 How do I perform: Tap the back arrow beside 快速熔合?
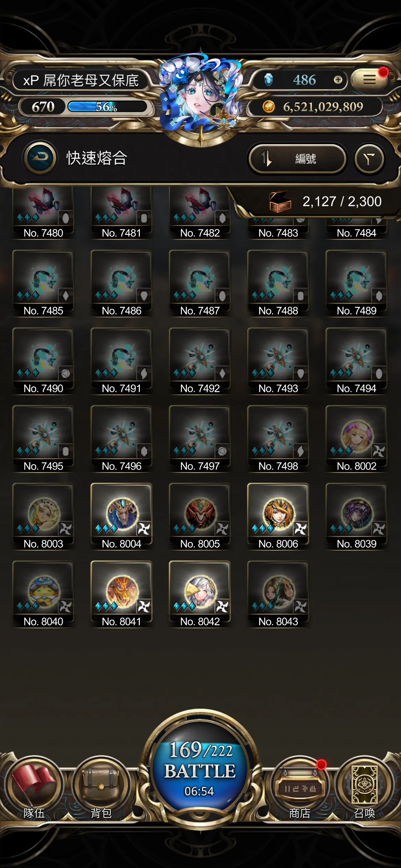pos(40,158)
